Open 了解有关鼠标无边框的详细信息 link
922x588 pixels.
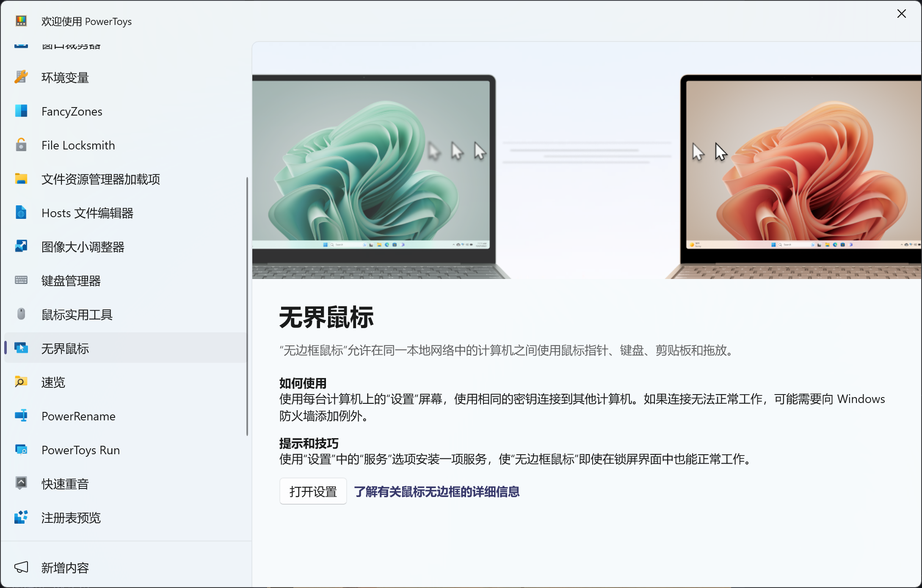coord(436,491)
